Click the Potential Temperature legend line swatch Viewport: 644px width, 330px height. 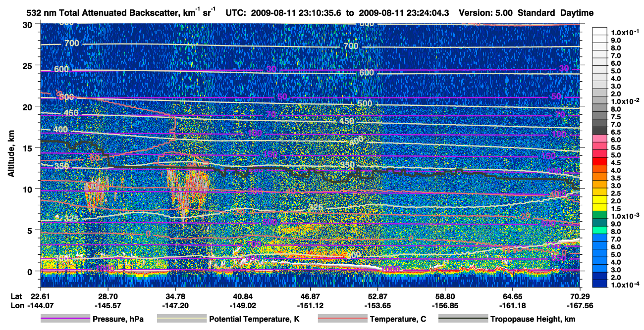pyautogui.click(x=181, y=319)
